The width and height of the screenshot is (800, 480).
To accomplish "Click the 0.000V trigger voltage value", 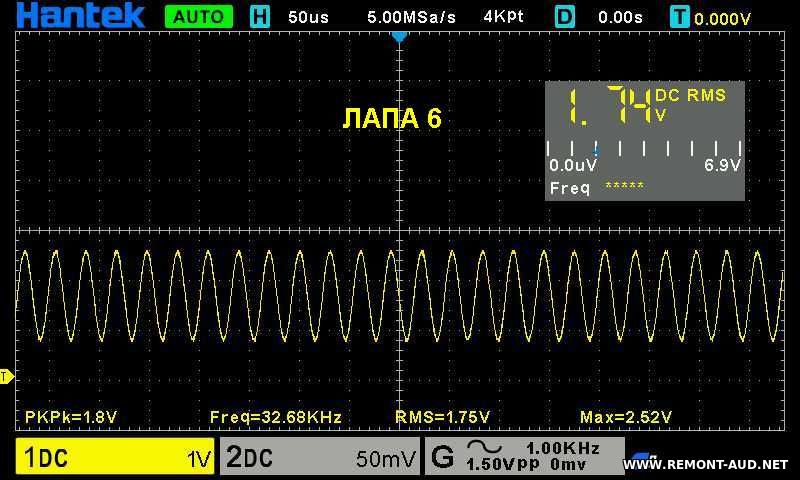I will pyautogui.click(x=722, y=19).
